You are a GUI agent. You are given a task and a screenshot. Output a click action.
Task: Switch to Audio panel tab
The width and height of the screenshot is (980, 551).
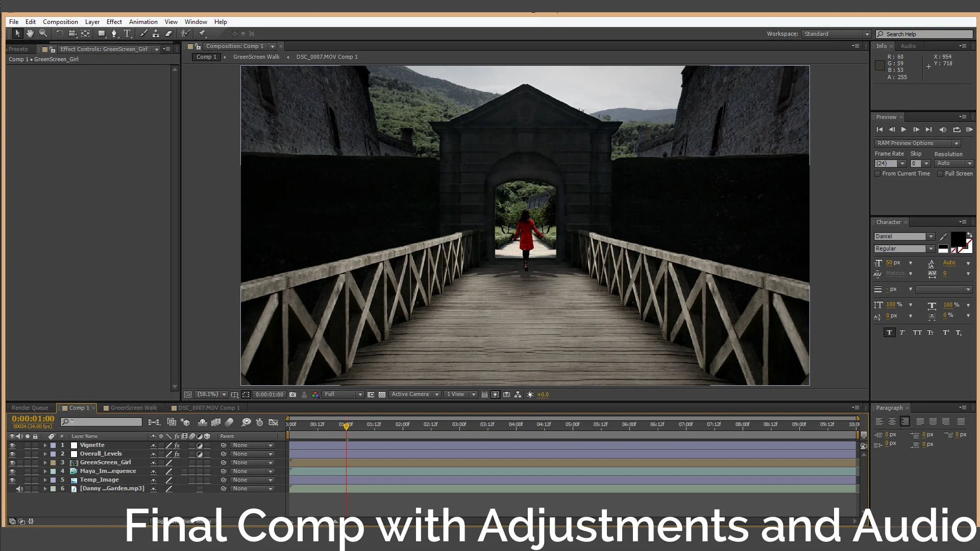908,46
